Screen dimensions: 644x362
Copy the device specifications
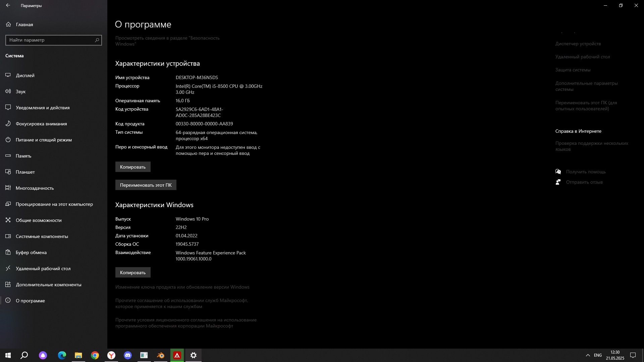133,167
